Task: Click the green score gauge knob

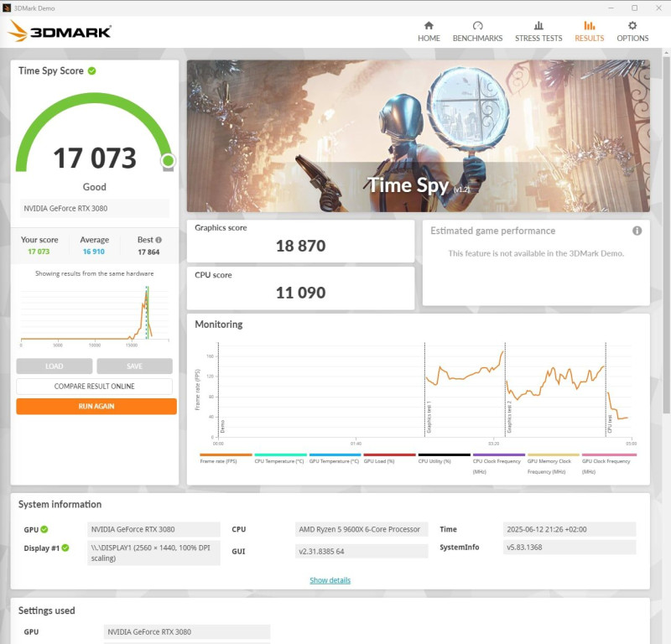Action: (169, 161)
